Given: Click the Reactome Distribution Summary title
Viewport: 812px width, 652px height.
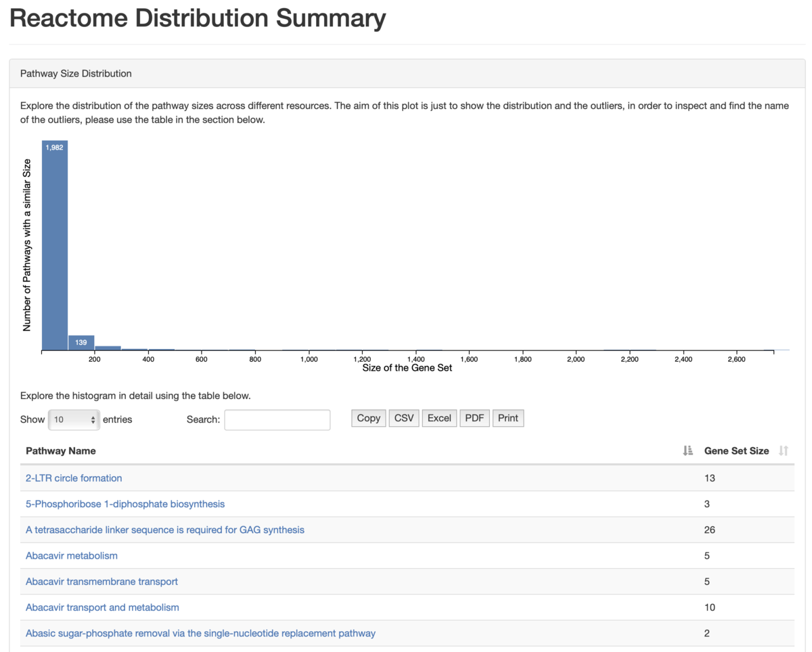Looking at the screenshot, I should [x=198, y=18].
